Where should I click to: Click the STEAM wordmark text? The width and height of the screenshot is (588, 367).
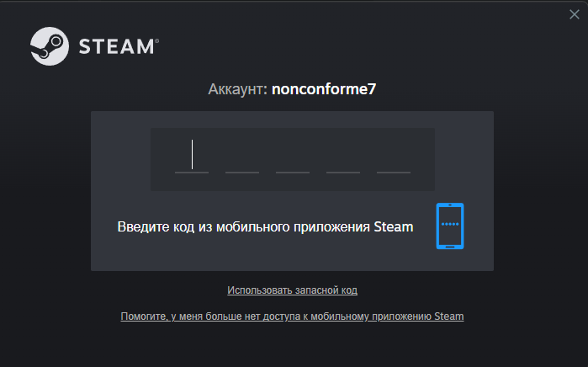(x=116, y=46)
